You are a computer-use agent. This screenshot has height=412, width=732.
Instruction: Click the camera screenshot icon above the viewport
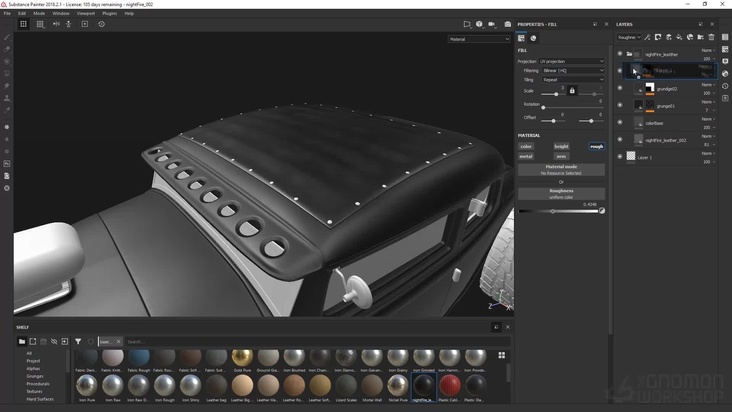[507, 24]
